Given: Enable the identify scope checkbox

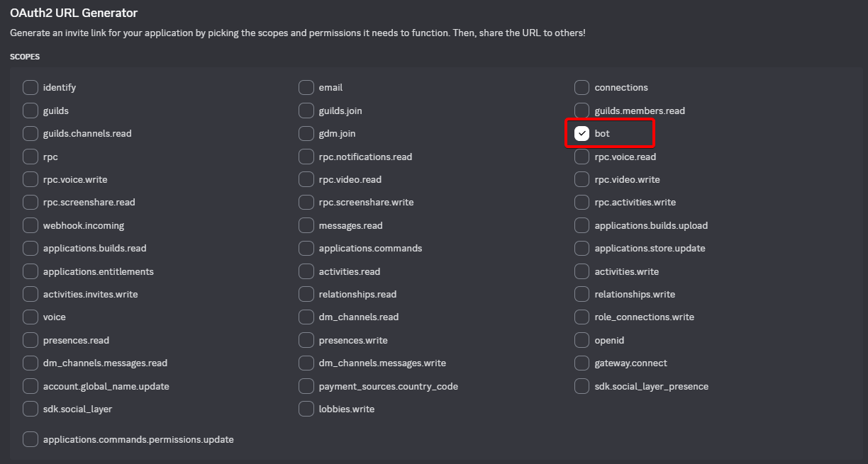Looking at the screenshot, I should pos(30,87).
